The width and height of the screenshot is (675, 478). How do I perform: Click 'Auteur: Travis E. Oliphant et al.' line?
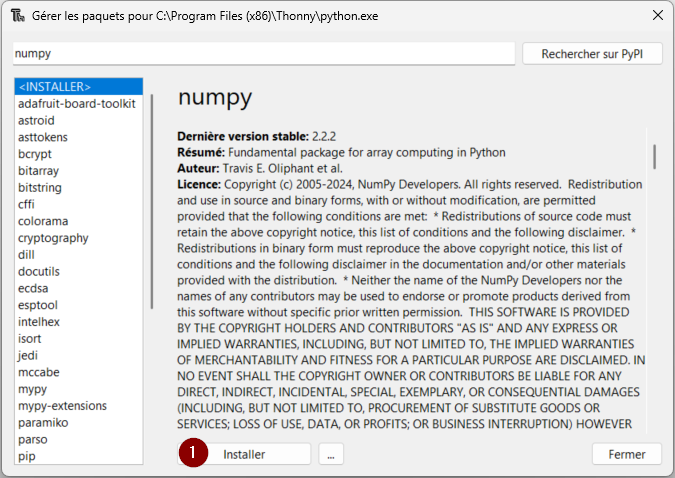(260, 168)
